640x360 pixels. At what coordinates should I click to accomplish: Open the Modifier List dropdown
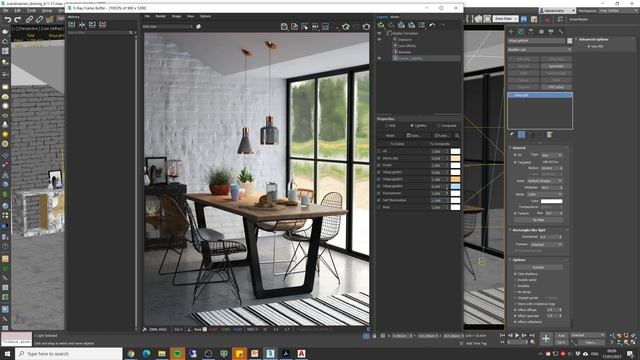tap(540, 50)
